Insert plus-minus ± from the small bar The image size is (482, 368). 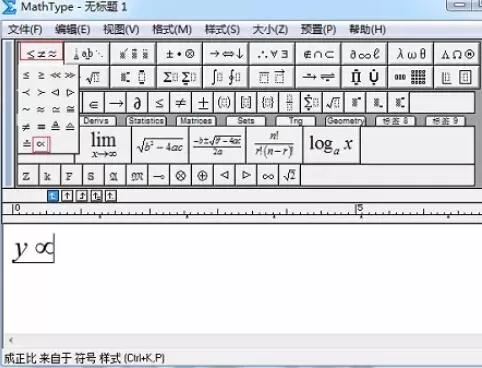tap(203, 103)
